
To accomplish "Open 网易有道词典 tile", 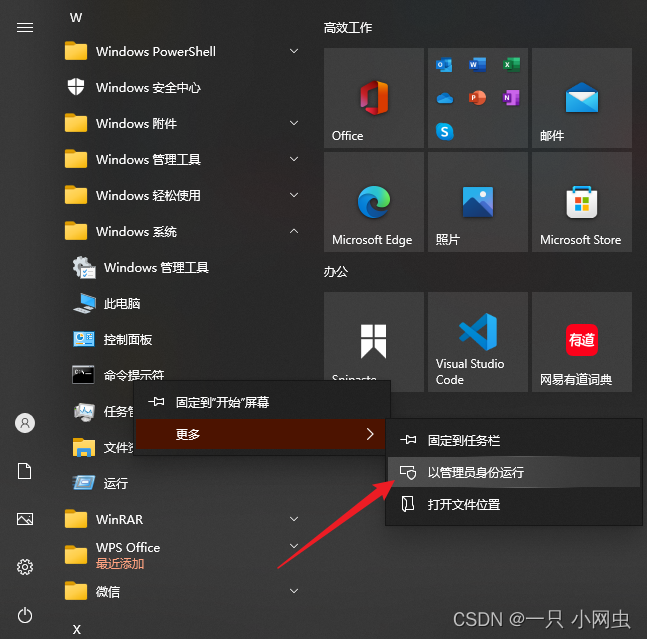I will (x=582, y=342).
